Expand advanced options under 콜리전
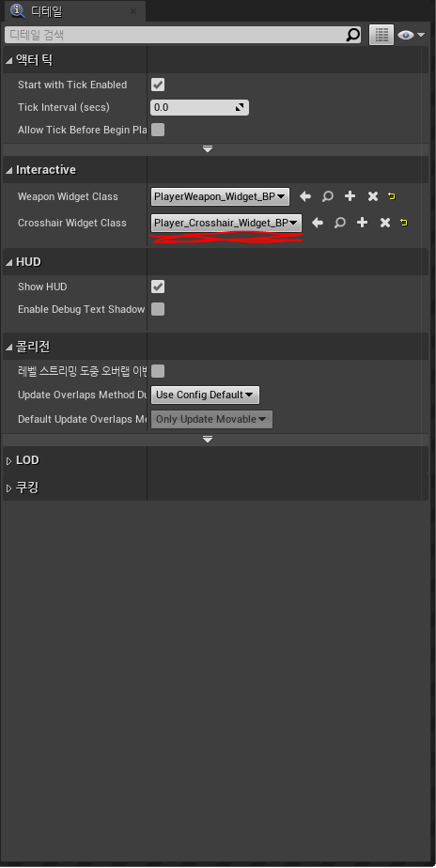The image size is (436, 868). [208, 440]
